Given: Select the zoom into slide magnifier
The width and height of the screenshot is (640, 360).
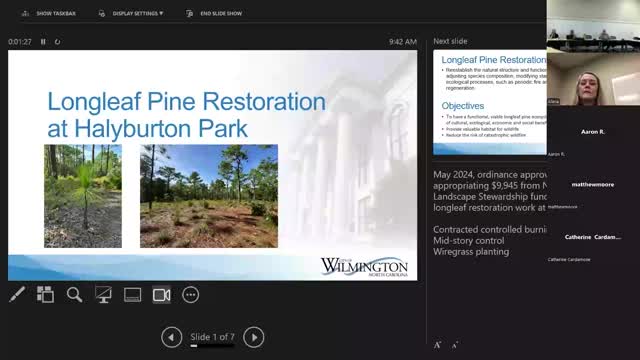Looking at the screenshot, I should pyautogui.click(x=74, y=294).
